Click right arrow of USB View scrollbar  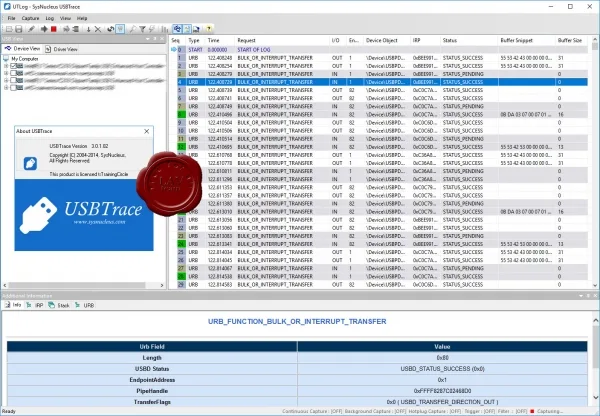tap(161, 285)
